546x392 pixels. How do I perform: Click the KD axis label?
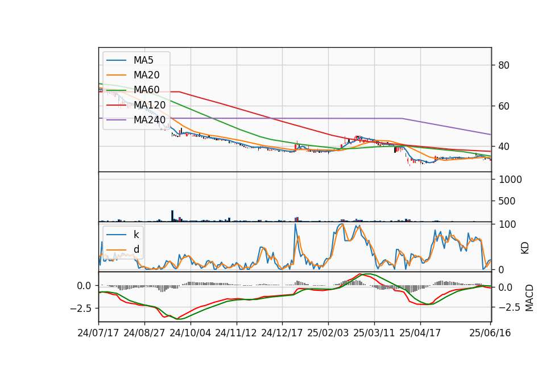click(x=525, y=248)
